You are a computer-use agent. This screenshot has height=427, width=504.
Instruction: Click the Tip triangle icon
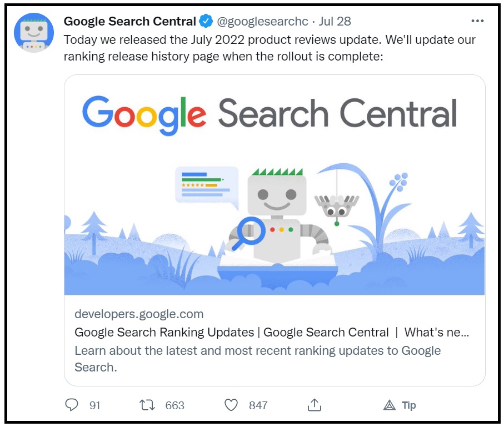(390, 405)
